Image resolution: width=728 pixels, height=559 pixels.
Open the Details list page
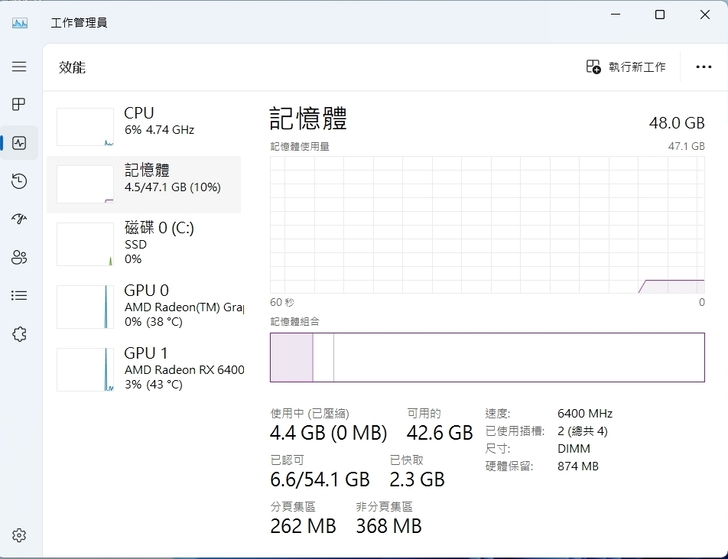click(19, 295)
